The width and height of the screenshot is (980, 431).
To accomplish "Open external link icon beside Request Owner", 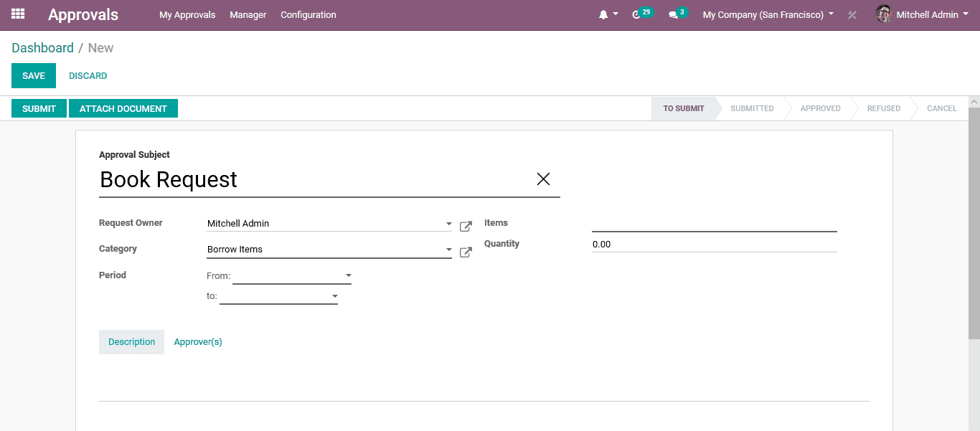I will (466, 227).
